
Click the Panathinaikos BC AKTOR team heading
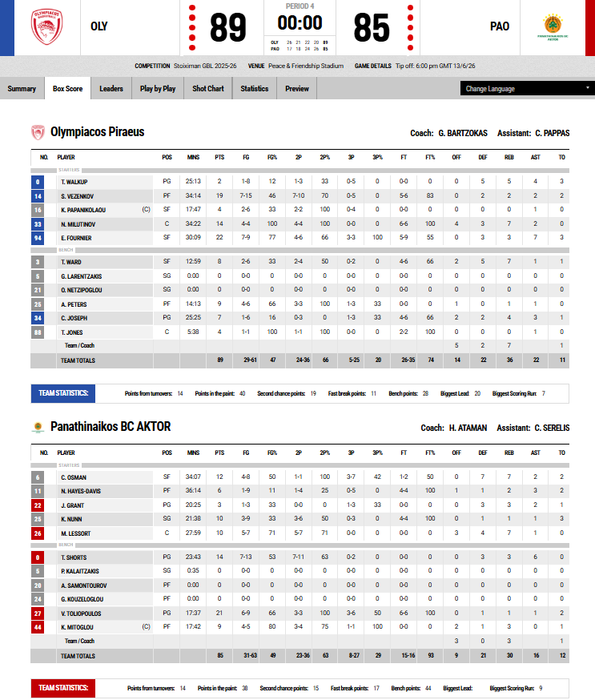(111, 427)
